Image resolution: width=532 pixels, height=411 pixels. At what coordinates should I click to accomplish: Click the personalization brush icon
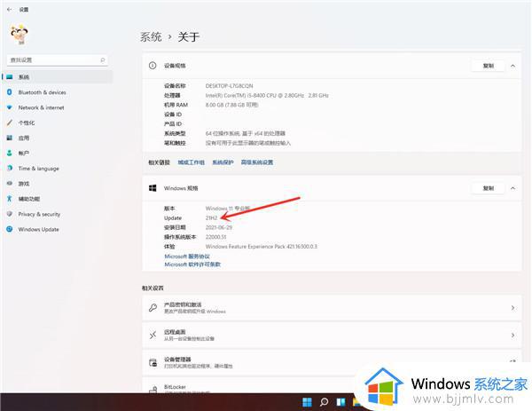[x=10, y=123]
